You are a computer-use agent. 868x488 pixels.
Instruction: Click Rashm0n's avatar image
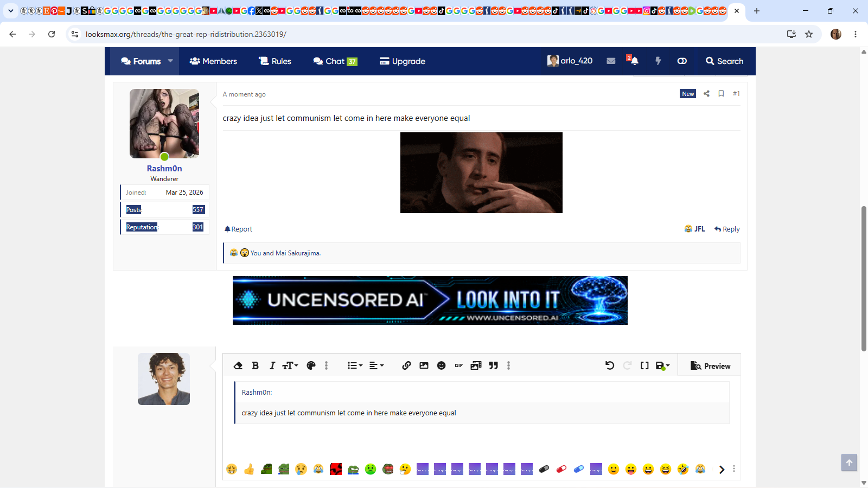pyautogui.click(x=164, y=124)
